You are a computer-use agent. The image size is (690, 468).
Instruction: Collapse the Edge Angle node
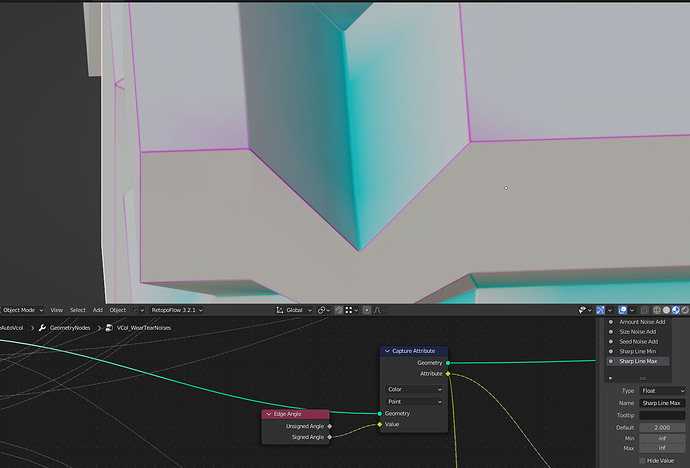pyautogui.click(x=269, y=414)
